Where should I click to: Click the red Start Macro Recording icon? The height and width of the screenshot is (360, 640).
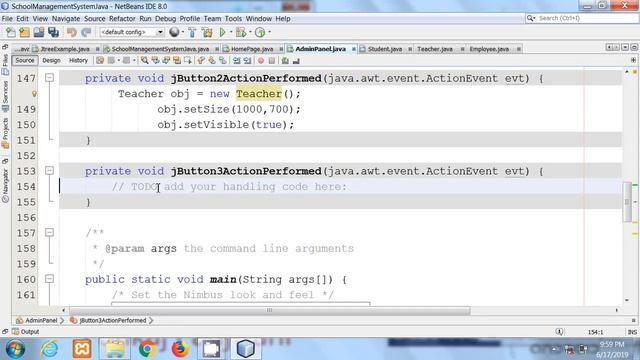pos(261,60)
